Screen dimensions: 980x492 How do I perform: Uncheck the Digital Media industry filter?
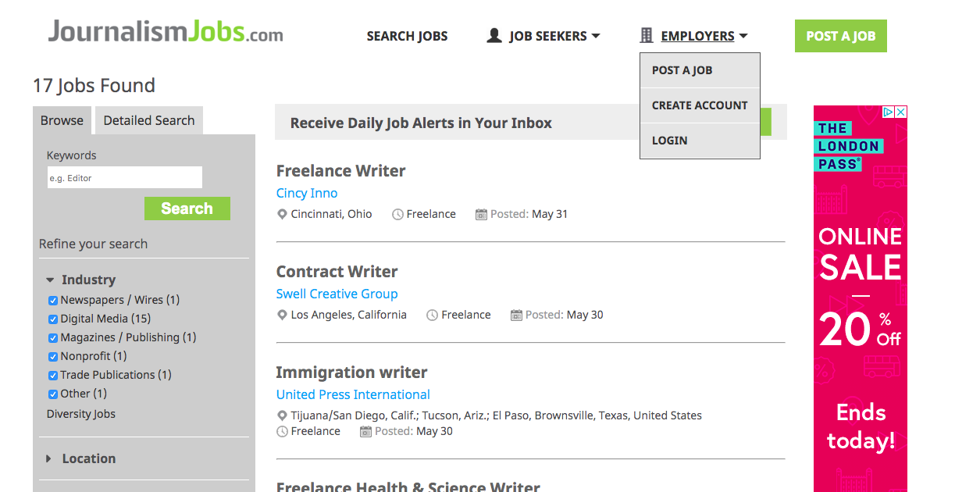click(52, 319)
